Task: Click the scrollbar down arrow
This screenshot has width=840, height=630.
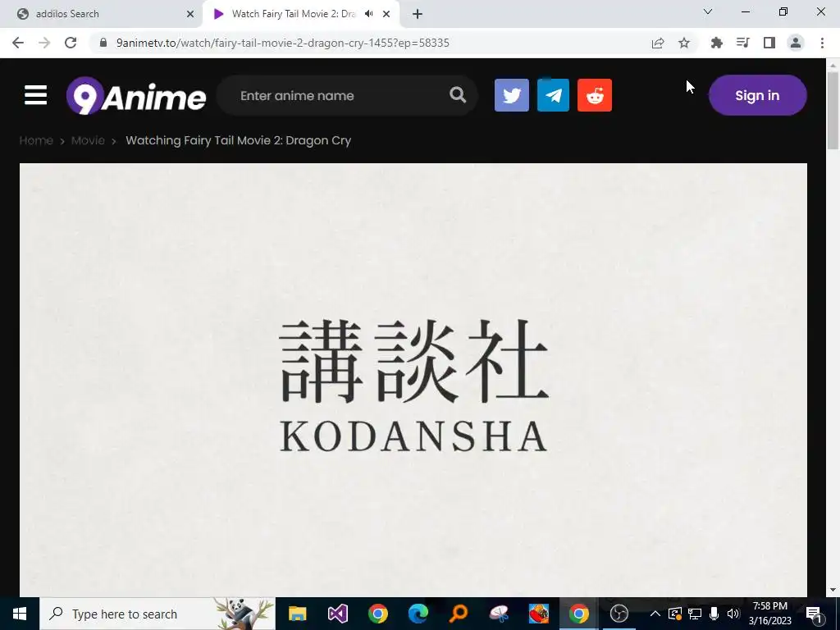Action: [x=833, y=591]
